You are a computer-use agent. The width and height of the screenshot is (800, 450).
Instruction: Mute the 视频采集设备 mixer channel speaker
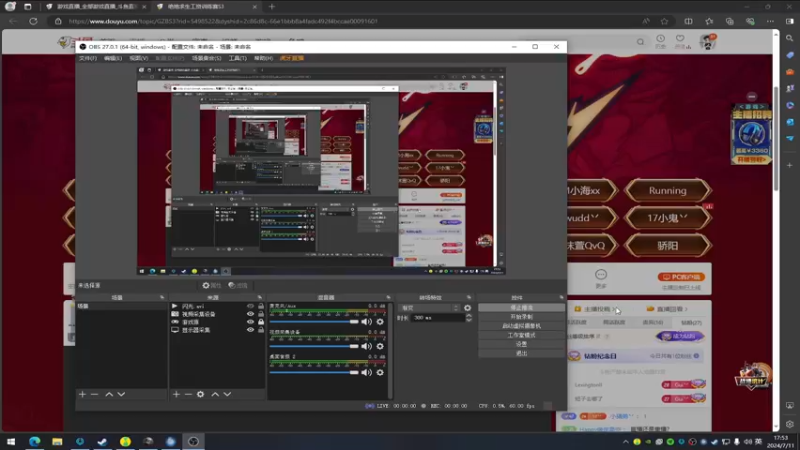(366, 346)
